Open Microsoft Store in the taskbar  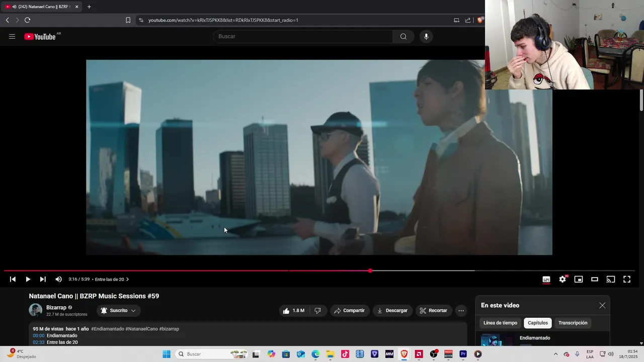(286, 354)
